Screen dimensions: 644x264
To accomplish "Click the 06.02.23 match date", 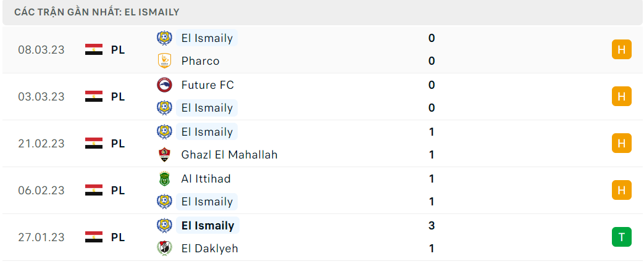I will click(x=41, y=191).
